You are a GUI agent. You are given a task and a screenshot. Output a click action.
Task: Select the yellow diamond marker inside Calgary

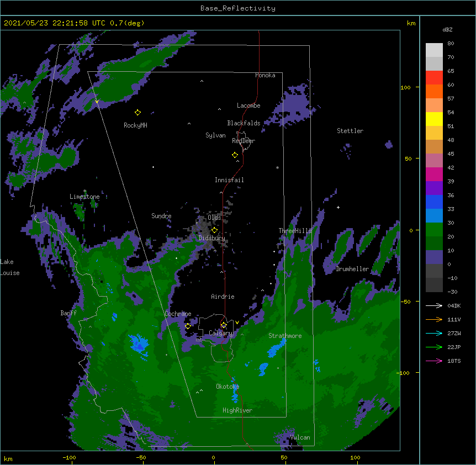(x=224, y=325)
